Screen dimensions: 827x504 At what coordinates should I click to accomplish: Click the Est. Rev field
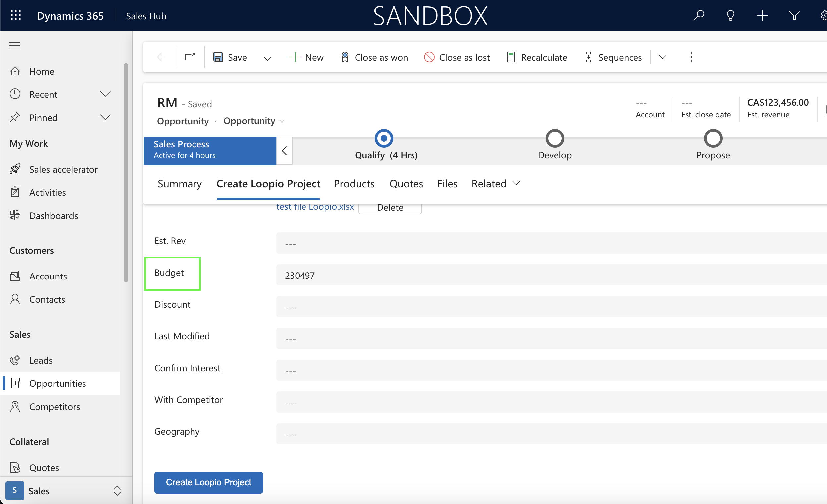551,243
